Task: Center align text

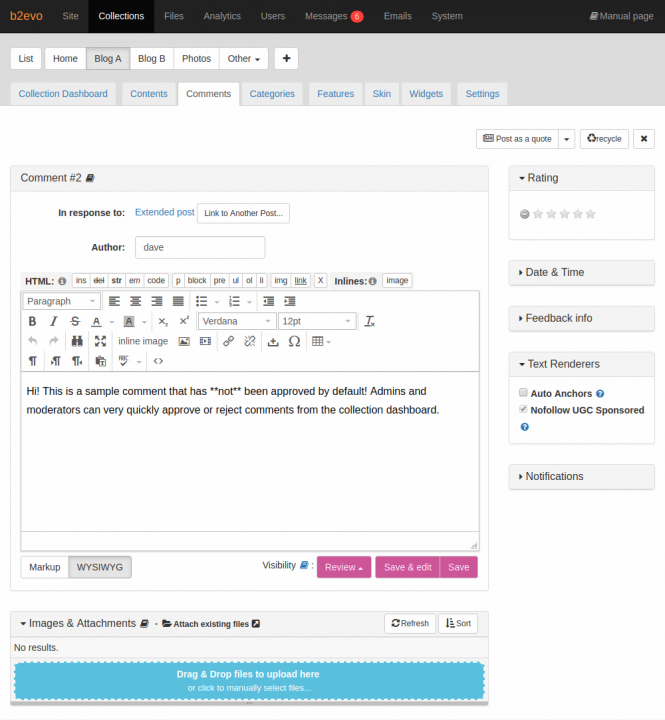Action: click(135, 301)
